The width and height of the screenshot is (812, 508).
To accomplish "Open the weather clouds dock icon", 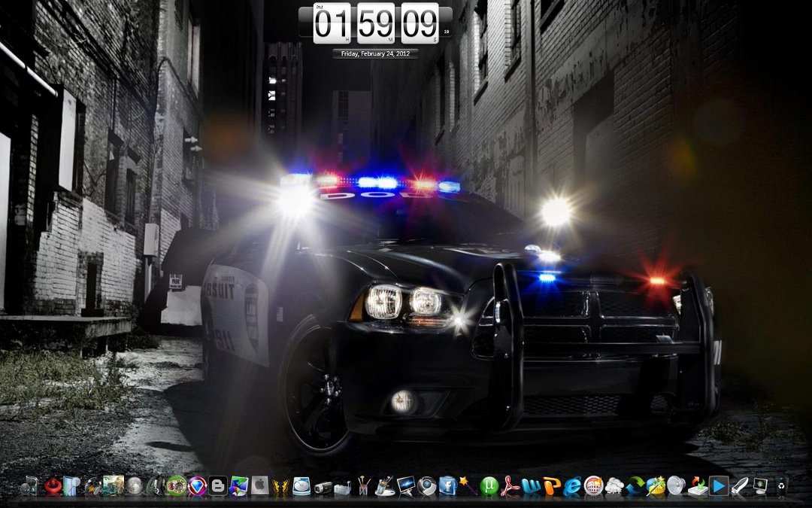I will (x=614, y=486).
